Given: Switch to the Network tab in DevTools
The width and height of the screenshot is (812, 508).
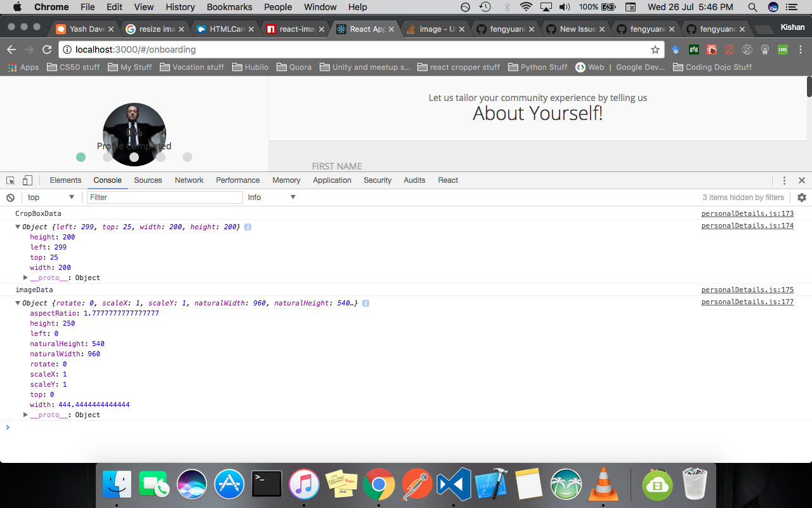Looking at the screenshot, I should coord(188,180).
